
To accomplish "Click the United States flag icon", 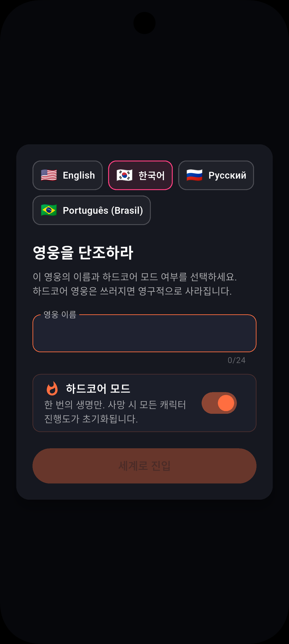I will pyautogui.click(x=49, y=175).
